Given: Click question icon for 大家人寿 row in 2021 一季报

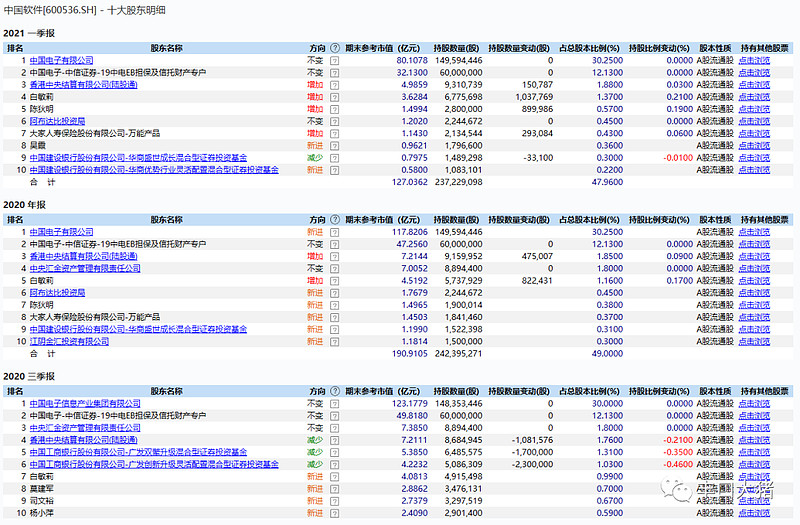Looking at the screenshot, I should 334,133.
